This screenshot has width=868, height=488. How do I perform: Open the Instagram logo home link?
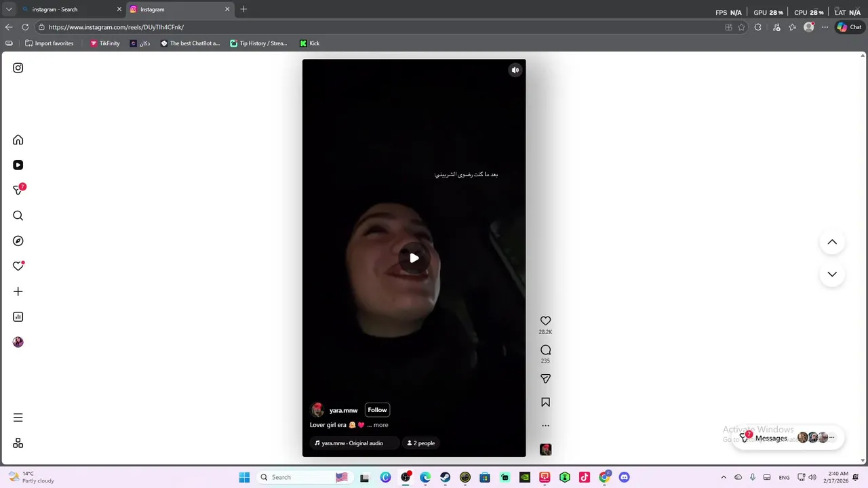pos(18,68)
